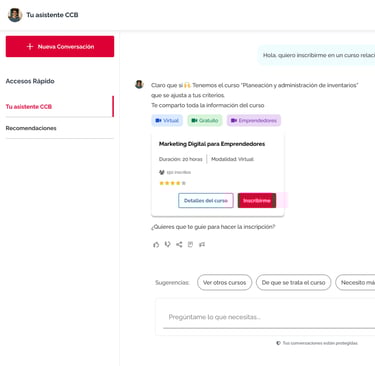This screenshot has width=375, height=366.
Task: Click the Tu asistente CCB header title
Action: [52, 15]
